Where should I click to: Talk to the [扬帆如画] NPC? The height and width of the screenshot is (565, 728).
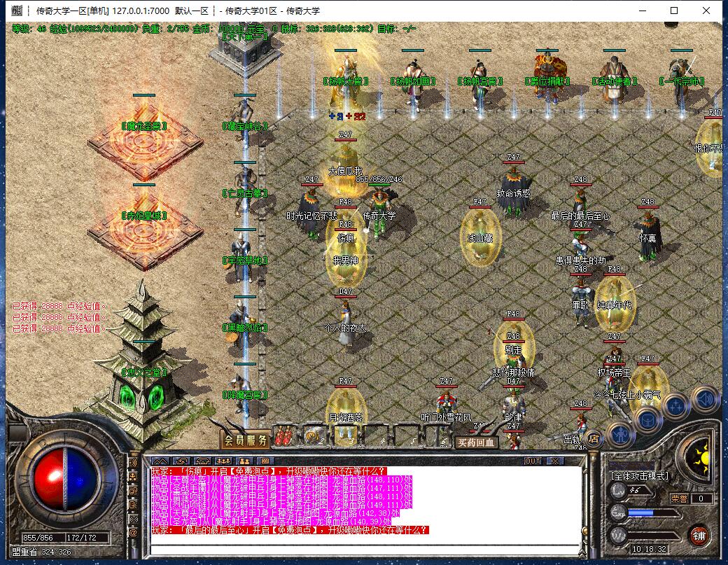click(x=413, y=81)
